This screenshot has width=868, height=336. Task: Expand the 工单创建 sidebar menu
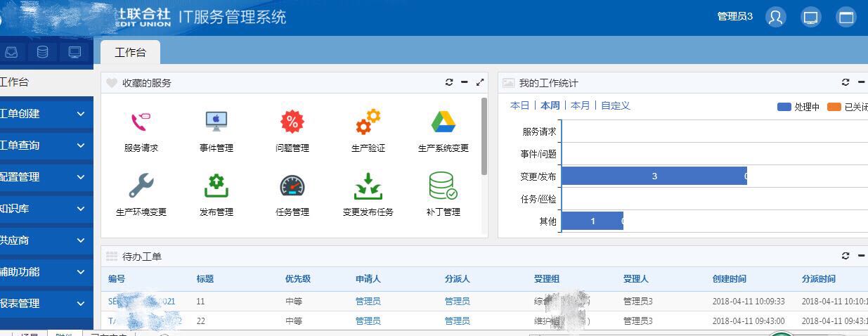click(x=46, y=114)
